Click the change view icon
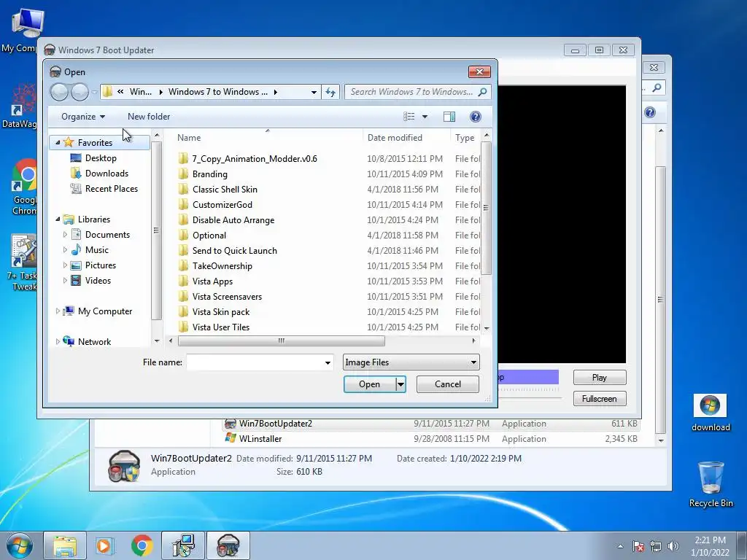The height and width of the screenshot is (560, 747). (409, 117)
